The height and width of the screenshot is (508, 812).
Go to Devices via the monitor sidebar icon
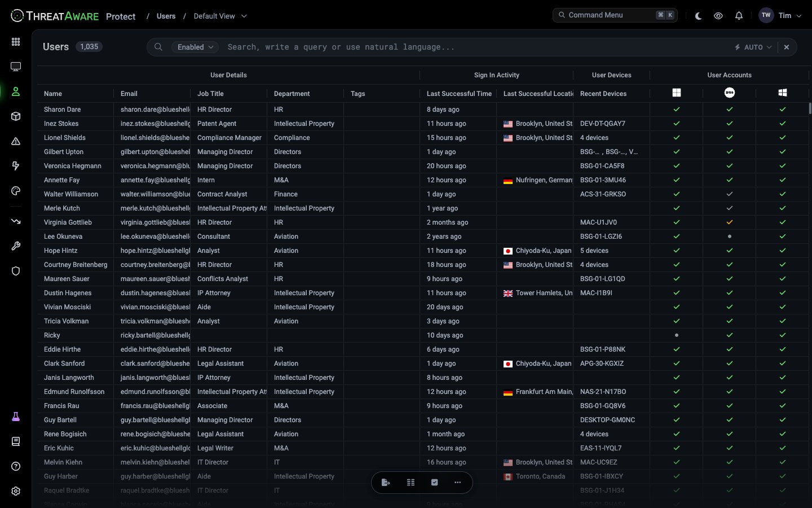(x=16, y=67)
